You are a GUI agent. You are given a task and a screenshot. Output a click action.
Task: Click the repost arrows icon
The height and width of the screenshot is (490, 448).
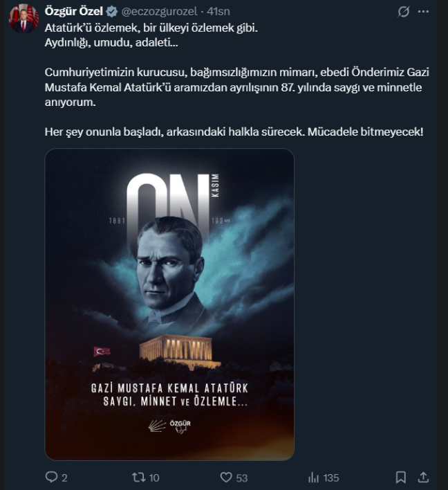[138, 477]
